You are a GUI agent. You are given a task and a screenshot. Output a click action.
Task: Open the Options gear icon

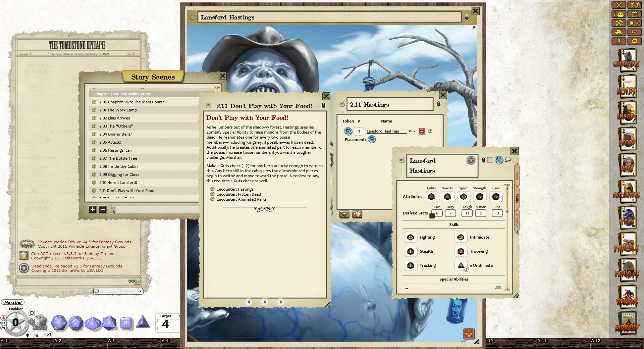(x=634, y=41)
